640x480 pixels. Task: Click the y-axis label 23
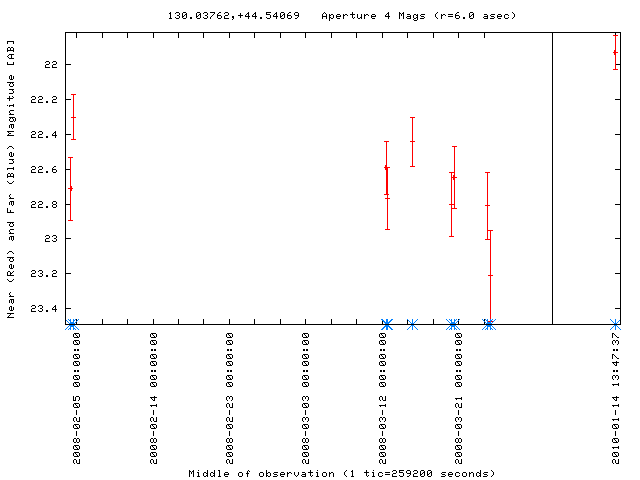pos(51,238)
